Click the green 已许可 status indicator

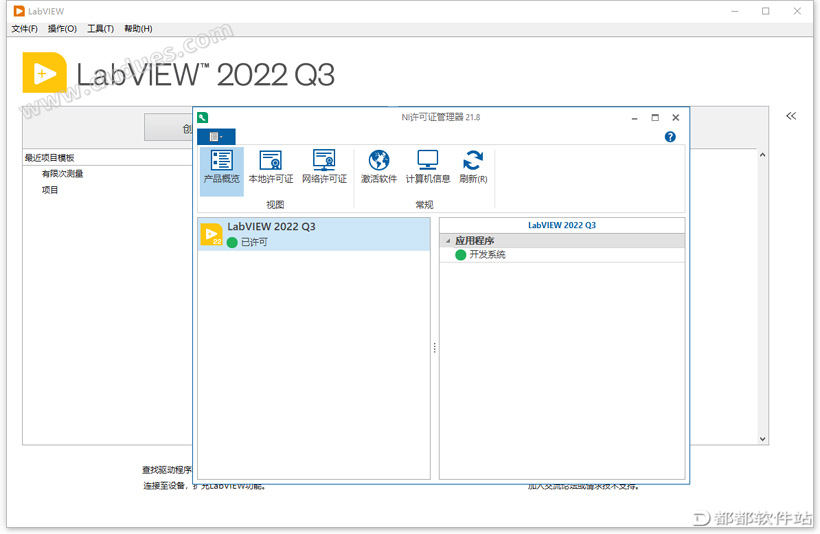232,242
